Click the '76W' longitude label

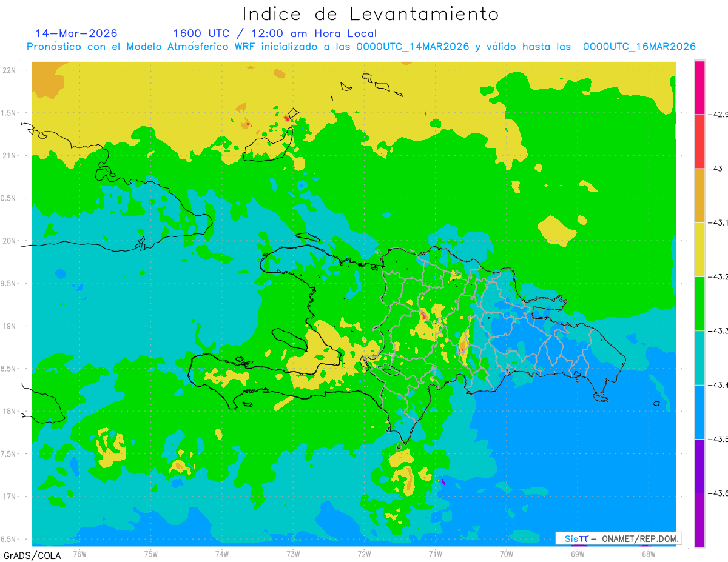pyautogui.click(x=79, y=553)
